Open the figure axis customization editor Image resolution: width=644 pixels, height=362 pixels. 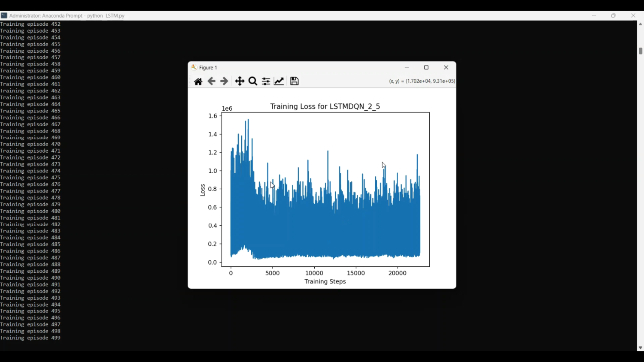(279, 81)
